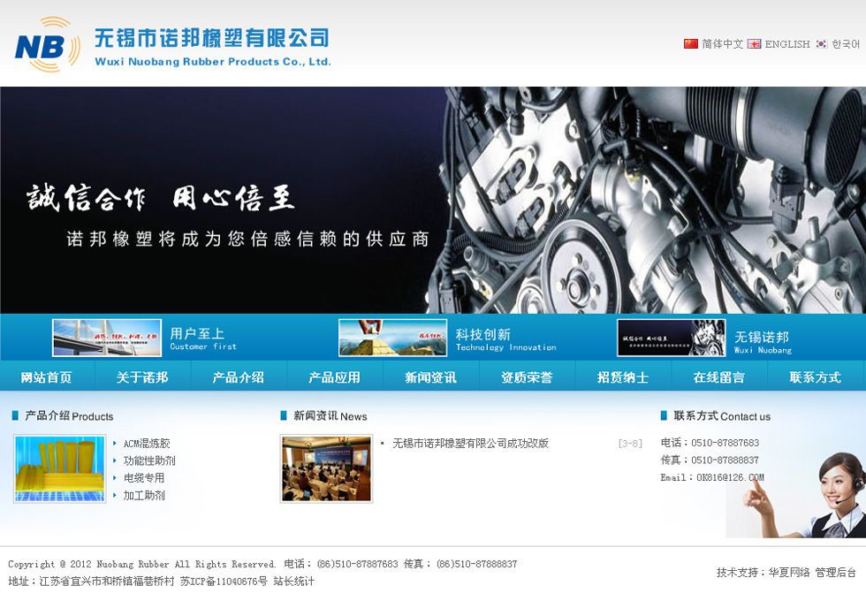
Task: Open the 管理后台 admin link
Action: pos(835,573)
